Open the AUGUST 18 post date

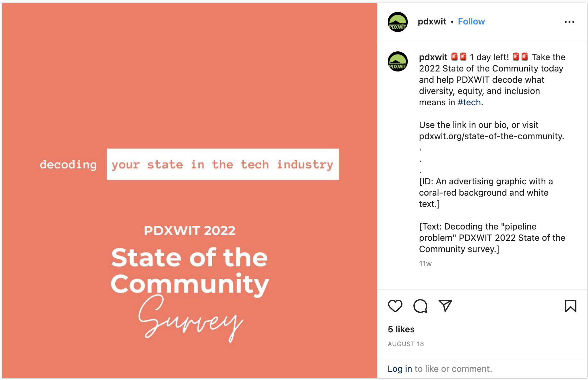click(x=406, y=344)
